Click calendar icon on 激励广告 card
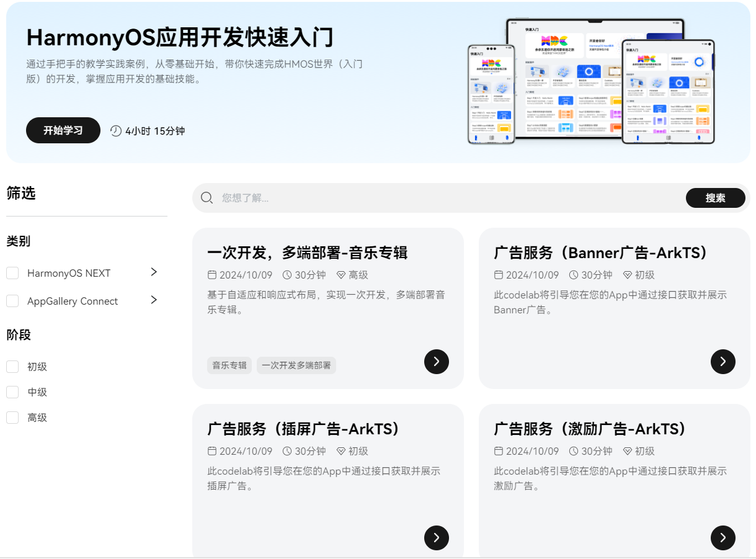This screenshot has width=756, height=559. point(498,451)
